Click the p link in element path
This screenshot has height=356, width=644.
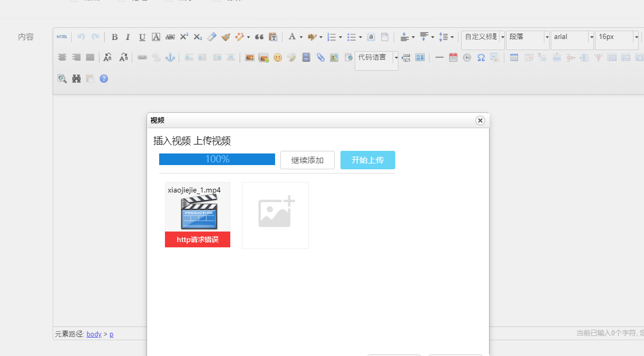[x=112, y=334]
